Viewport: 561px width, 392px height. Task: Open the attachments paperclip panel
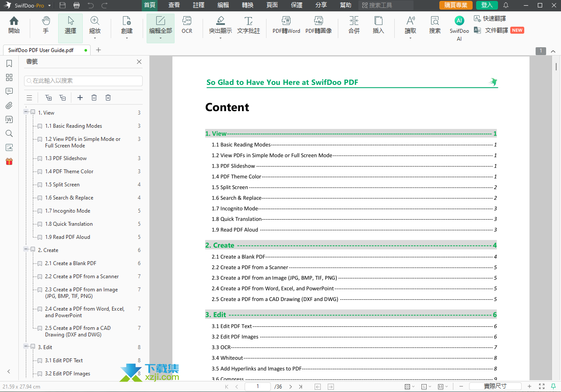[x=9, y=105]
